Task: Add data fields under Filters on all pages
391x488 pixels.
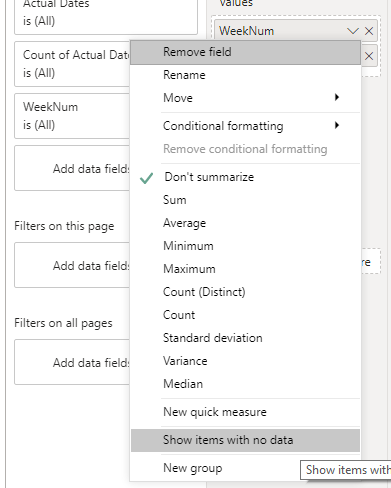Action: 72,362
